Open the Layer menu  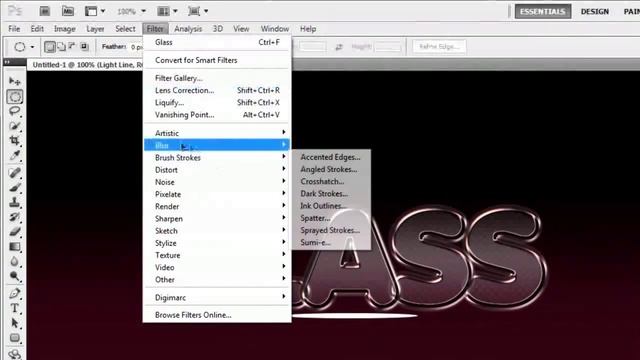95,29
